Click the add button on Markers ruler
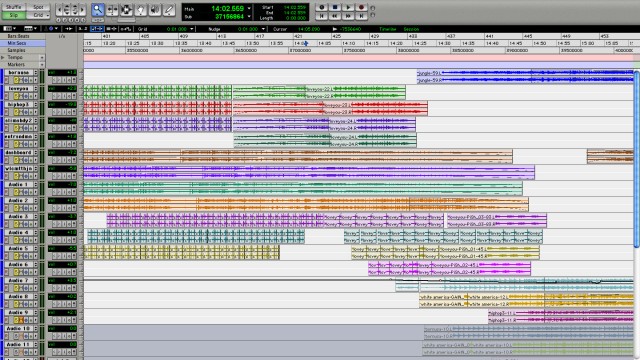The image size is (640, 360). 42,64
